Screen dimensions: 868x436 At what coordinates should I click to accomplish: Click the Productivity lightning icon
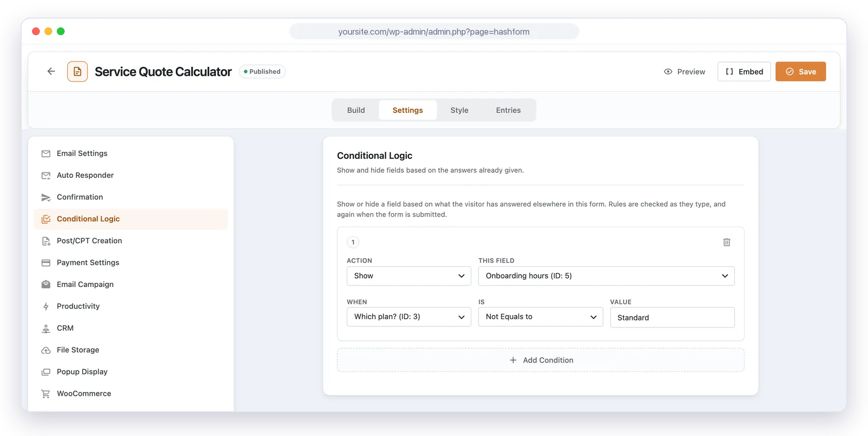[46, 306]
